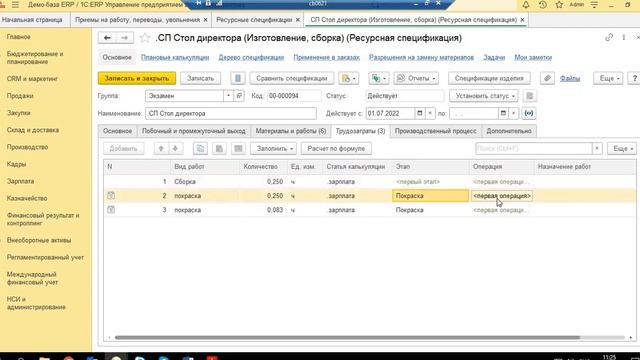Open the main hamburger menu

coord(16,5)
